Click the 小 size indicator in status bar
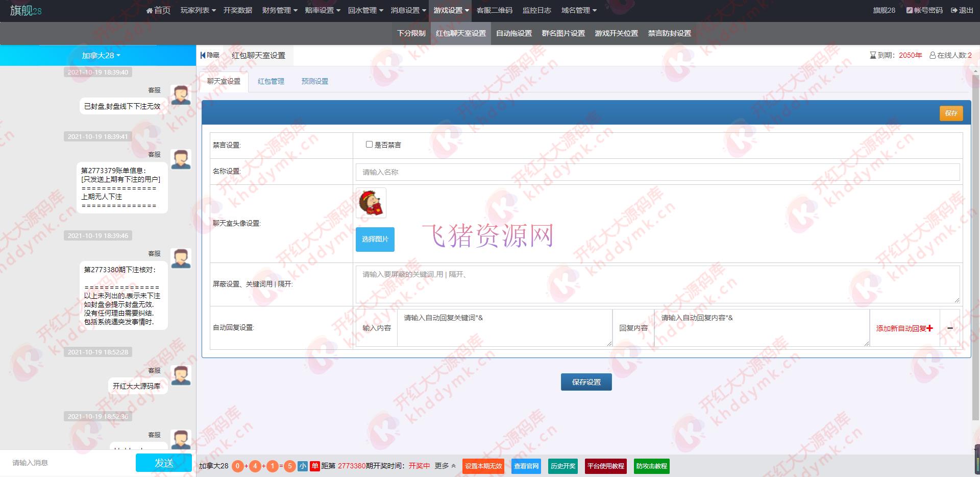Screen dimensions: 980x477 pyautogui.click(x=303, y=466)
